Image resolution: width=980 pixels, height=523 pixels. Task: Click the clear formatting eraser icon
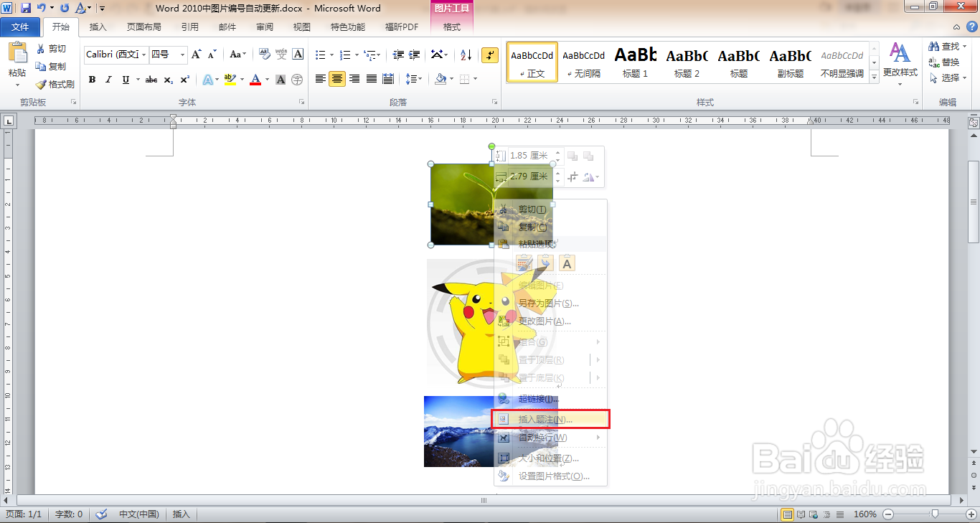pyautogui.click(x=264, y=55)
